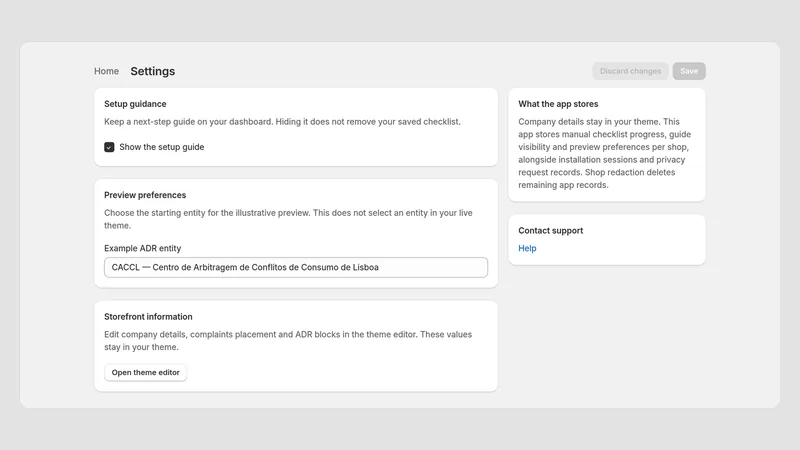
Task: Click the 'Example ADR entity' field label
Action: coord(142,248)
